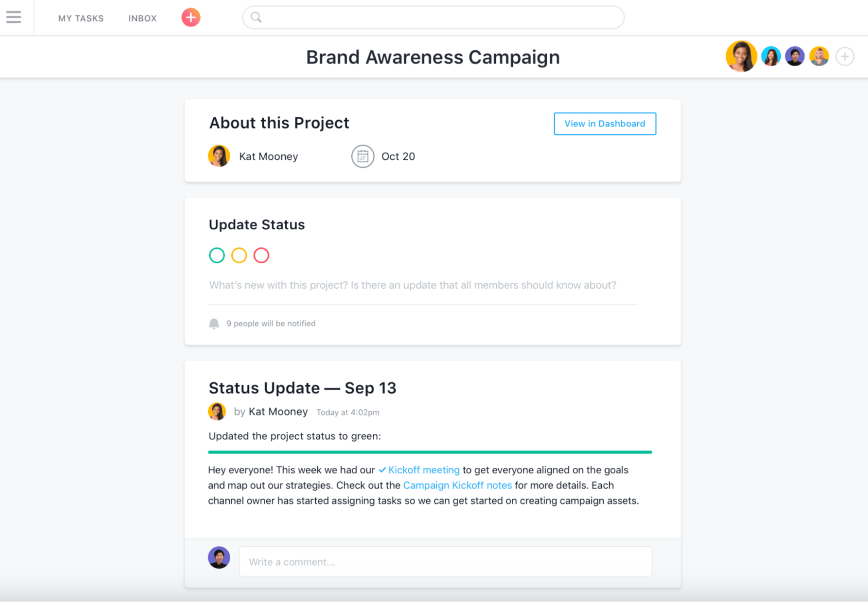The height and width of the screenshot is (602, 868).
Task: Open the Campaign Kickoff notes link
Action: pyautogui.click(x=457, y=485)
